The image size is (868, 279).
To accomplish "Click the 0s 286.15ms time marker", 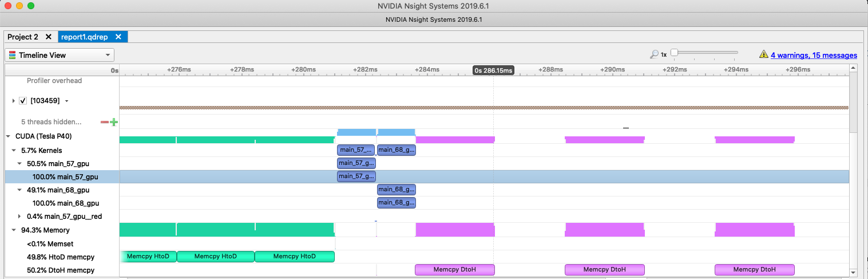I will point(493,70).
